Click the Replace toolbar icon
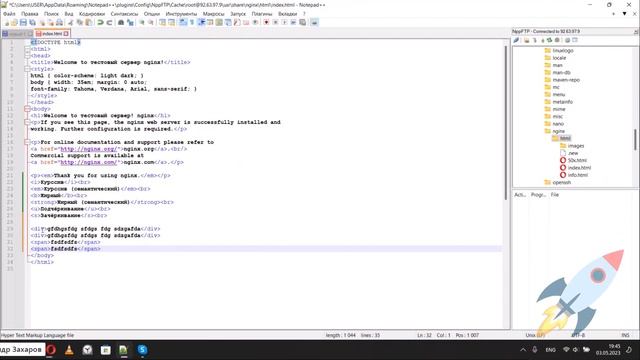The image size is (640, 360). point(130,22)
